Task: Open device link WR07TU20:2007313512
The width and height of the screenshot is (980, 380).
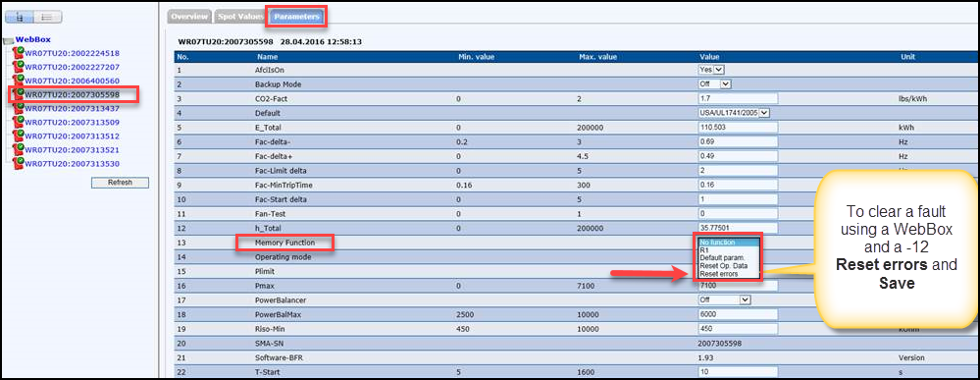Action: click(72, 136)
